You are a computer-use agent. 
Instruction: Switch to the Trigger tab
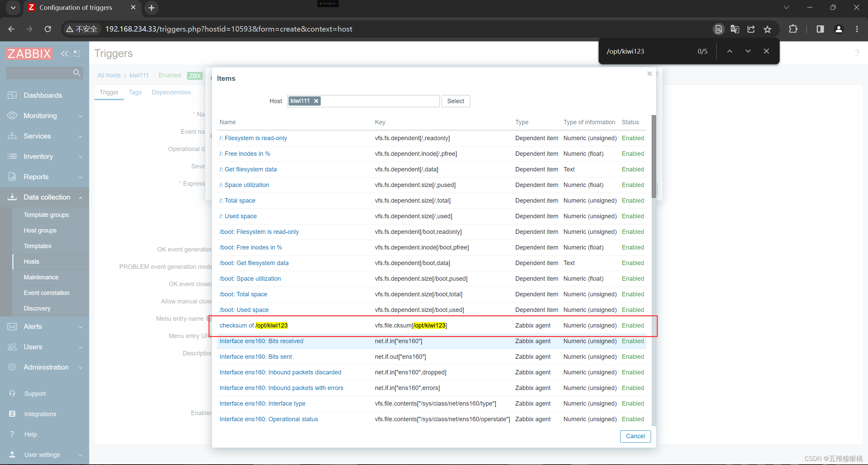(x=109, y=92)
